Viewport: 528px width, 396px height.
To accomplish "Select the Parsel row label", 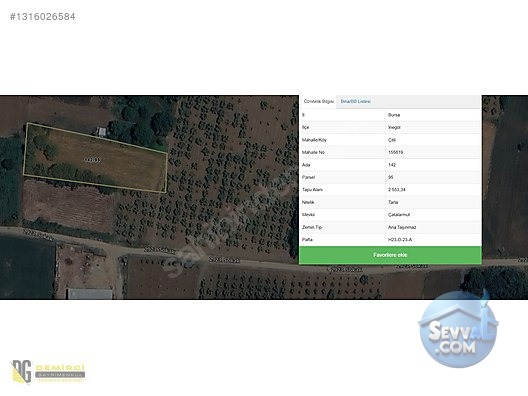I will coord(308,177).
